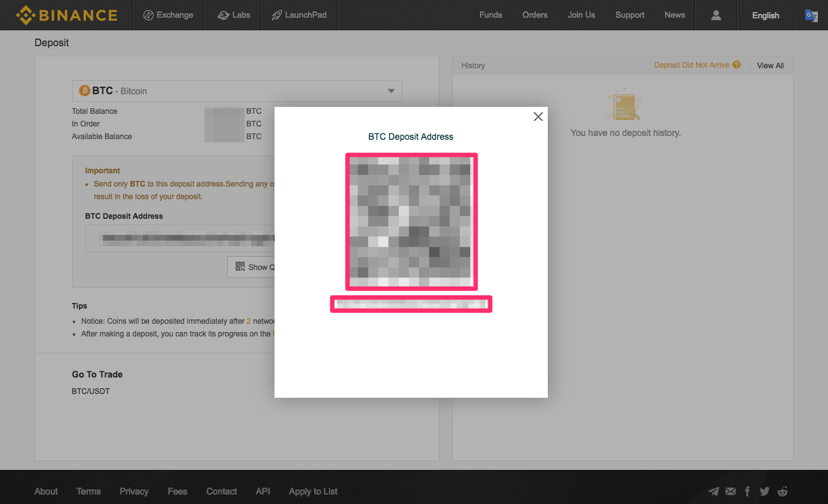Click the email envelope icon in the footer
This screenshot has width=828, height=504.
pos(731,491)
